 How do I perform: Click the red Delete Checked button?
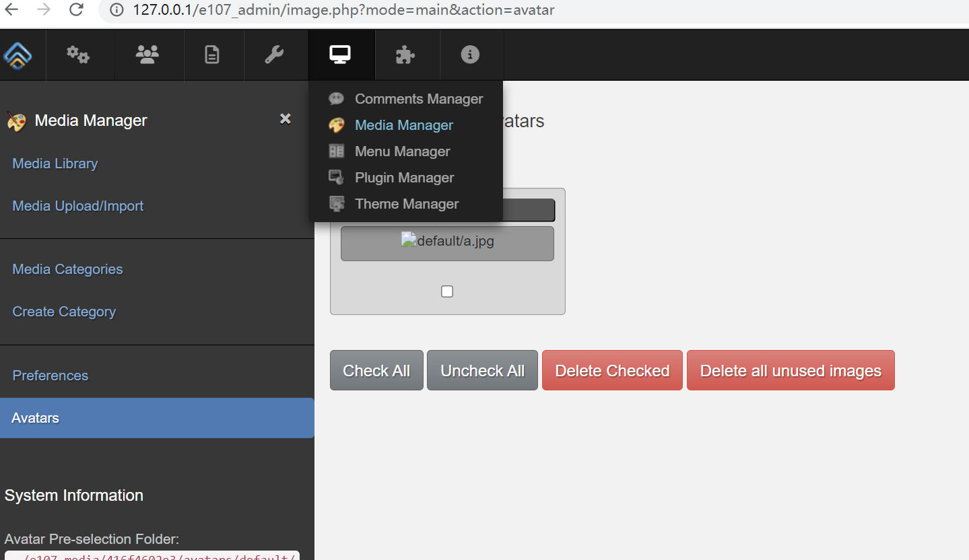click(612, 370)
